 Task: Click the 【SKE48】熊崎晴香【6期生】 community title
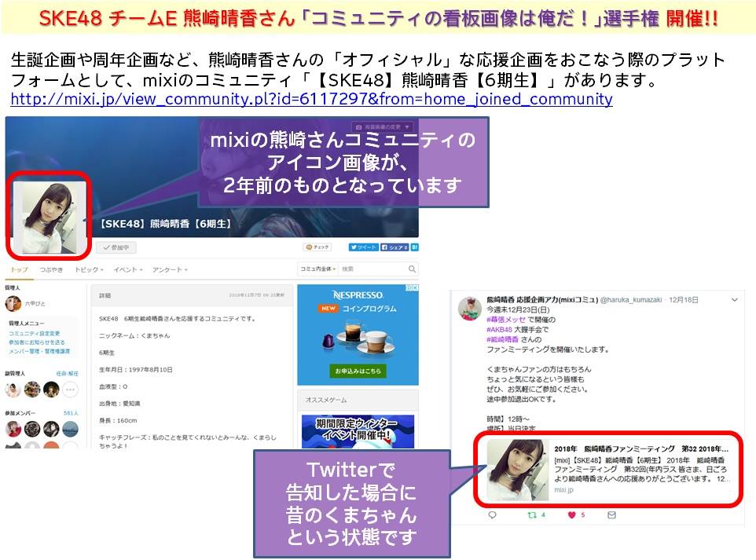[x=167, y=224]
